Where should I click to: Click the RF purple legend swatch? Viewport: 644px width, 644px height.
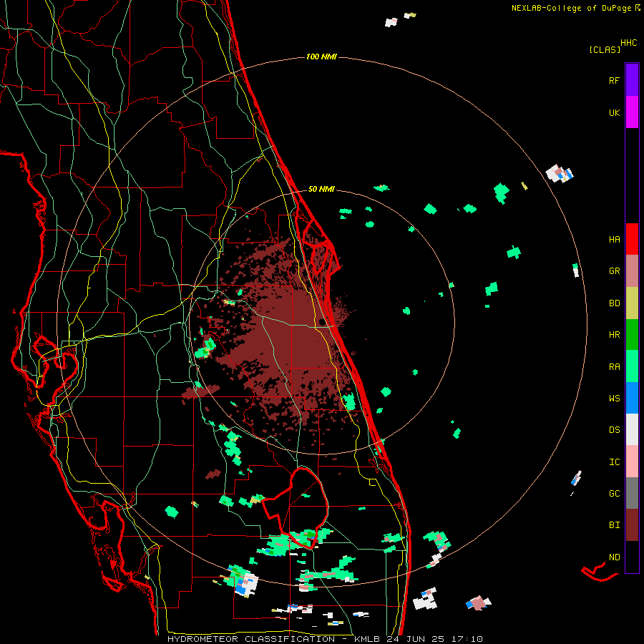(632, 79)
